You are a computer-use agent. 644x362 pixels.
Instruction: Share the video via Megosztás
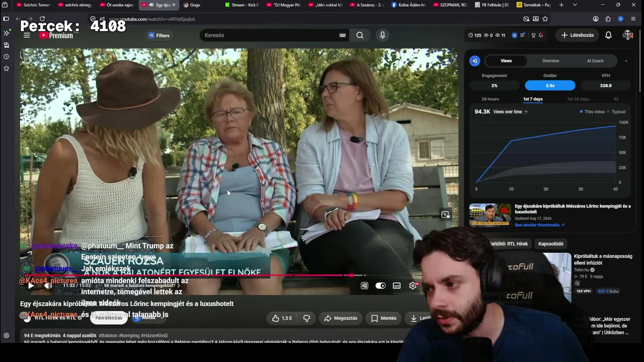coord(341,318)
